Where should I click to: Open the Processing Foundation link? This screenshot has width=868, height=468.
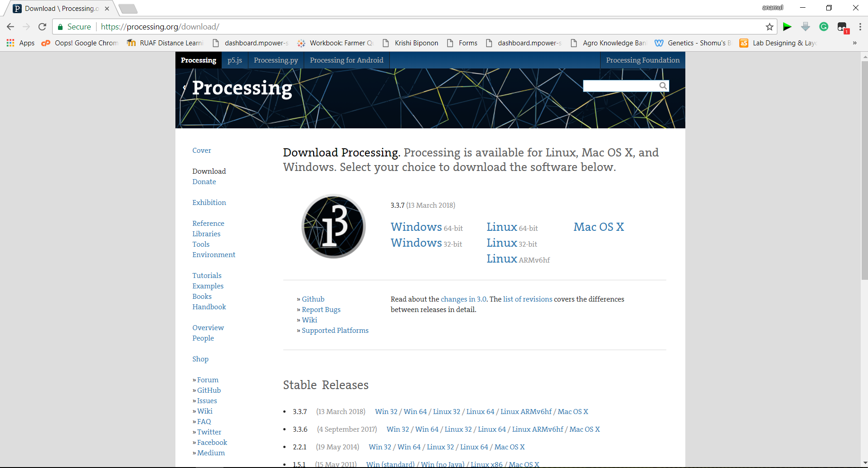pos(643,60)
